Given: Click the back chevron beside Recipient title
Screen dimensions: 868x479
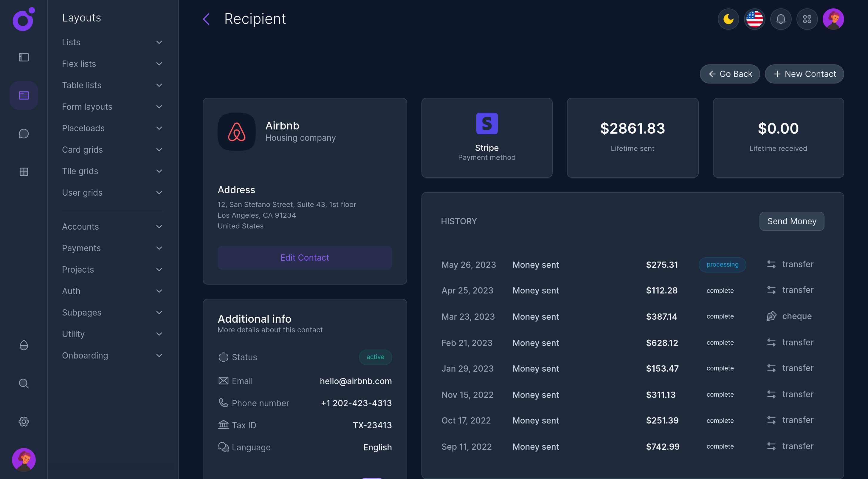Looking at the screenshot, I should 206,19.
